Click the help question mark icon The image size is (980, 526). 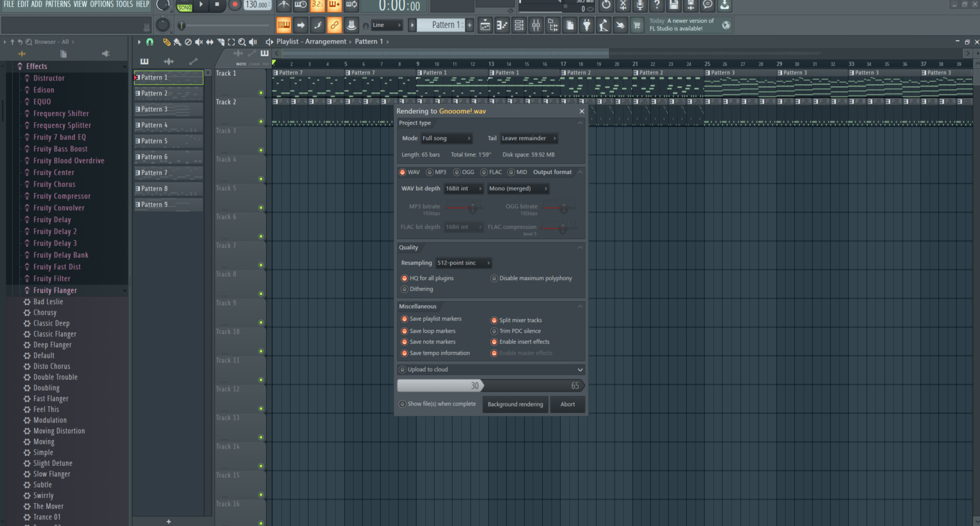coord(657,5)
